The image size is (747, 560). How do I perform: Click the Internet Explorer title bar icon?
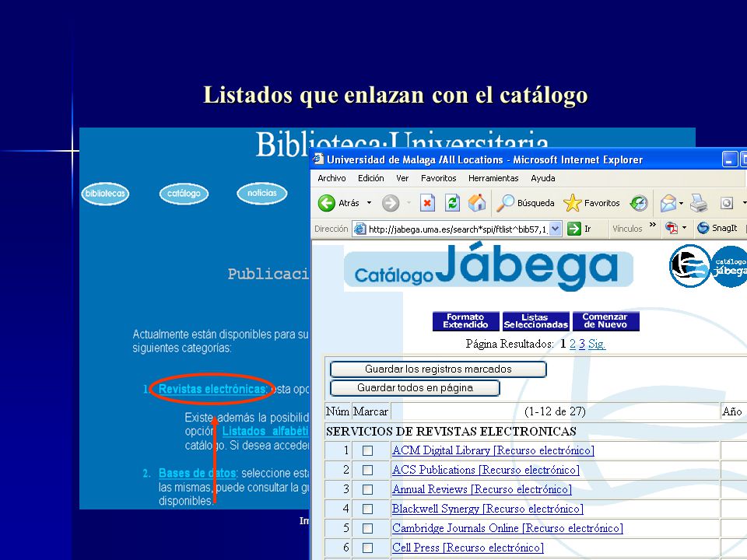click(x=317, y=159)
